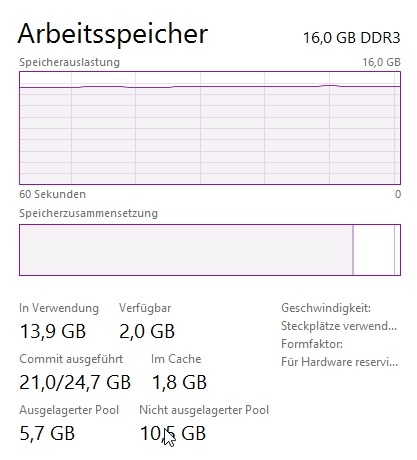Click the Im Cache label

click(176, 359)
